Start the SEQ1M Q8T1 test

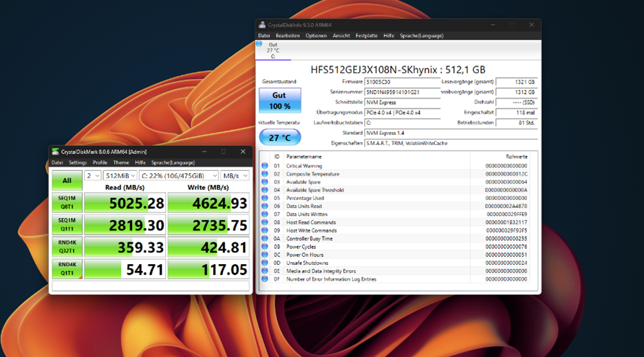pos(67,202)
